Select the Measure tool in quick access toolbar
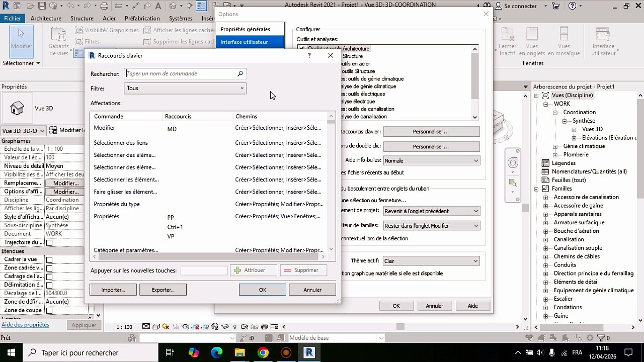 point(118,6)
